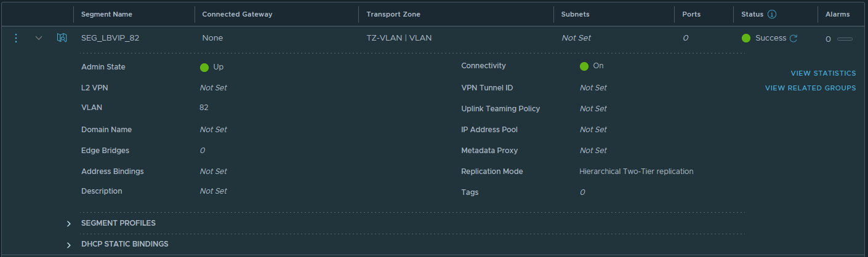Refresh the Success status

pyautogui.click(x=794, y=38)
